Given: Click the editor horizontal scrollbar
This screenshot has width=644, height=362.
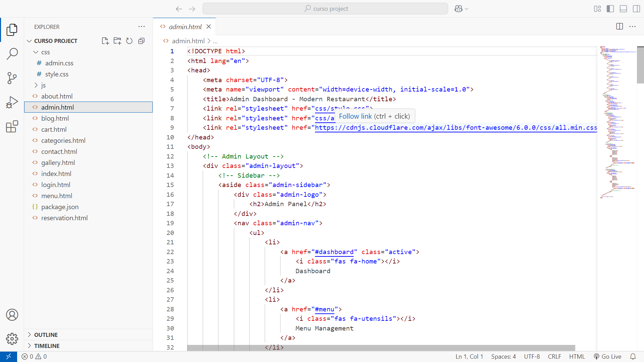Looking at the screenshot, I should point(381,348).
